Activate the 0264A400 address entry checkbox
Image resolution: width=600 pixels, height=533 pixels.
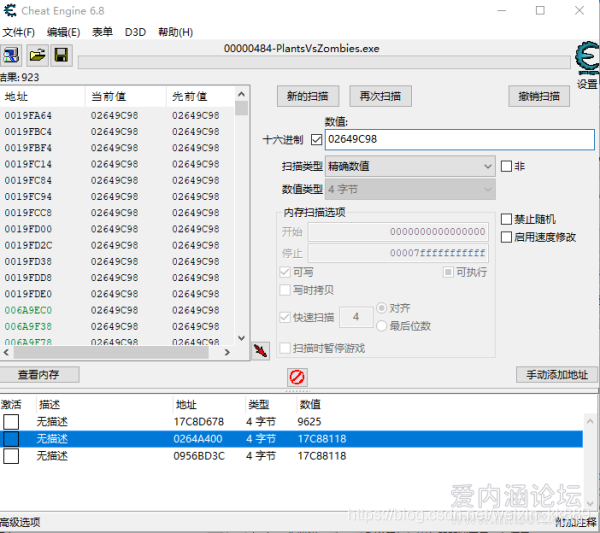[11, 439]
